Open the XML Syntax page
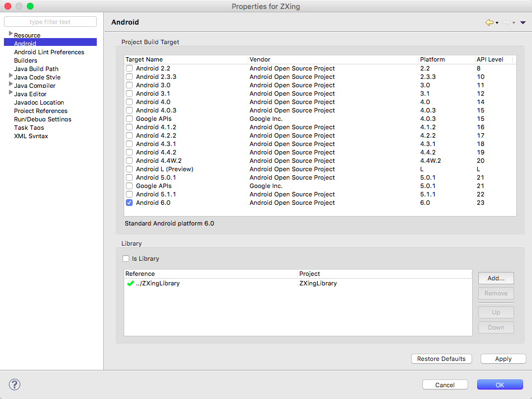The width and height of the screenshot is (532, 399). (31, 136)
